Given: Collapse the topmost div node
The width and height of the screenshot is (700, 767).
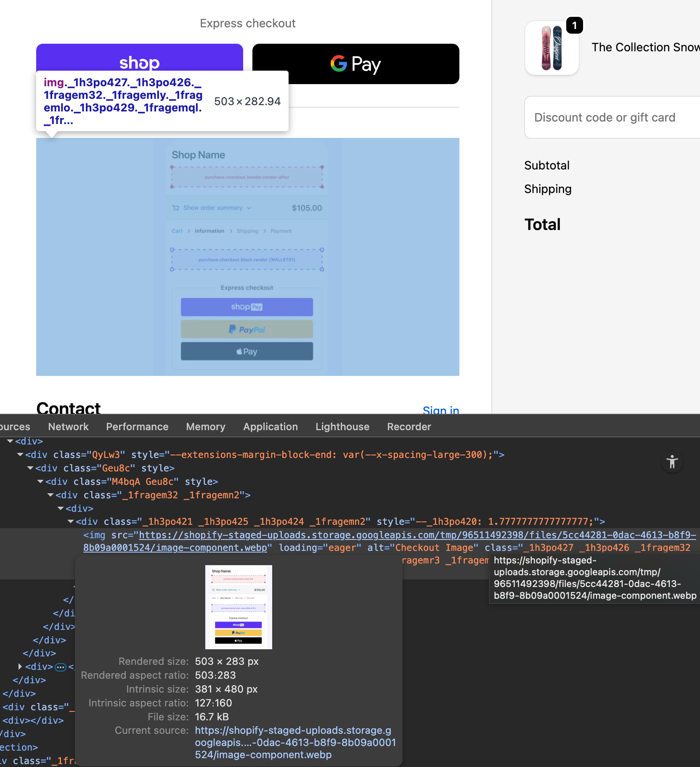Looking at the screenshot, I should pos(10,441).
